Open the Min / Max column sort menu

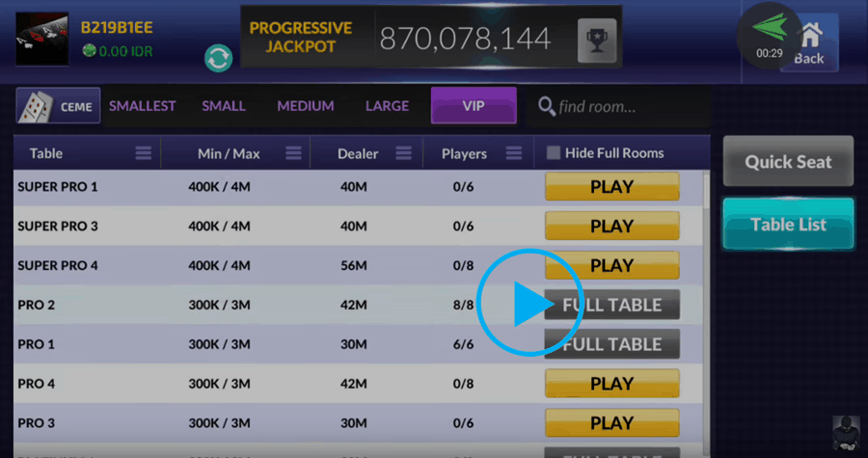tap(293, 153)
